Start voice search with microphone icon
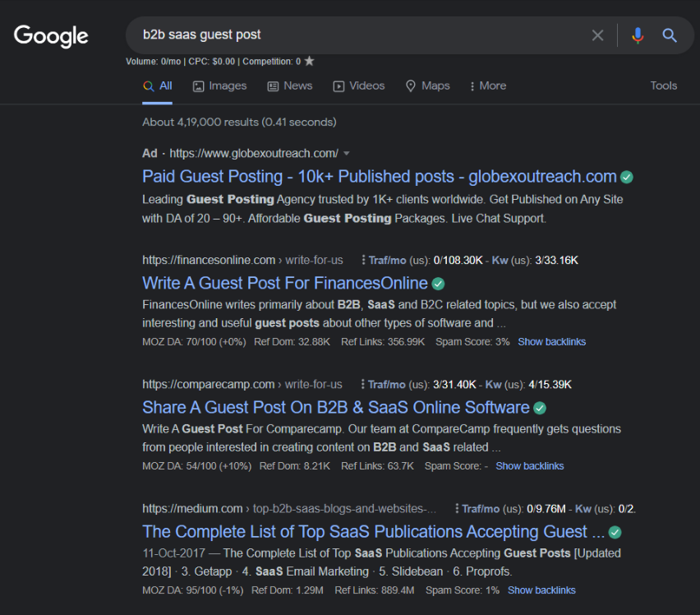The image size is (700, 615). [x=638, y=35]
